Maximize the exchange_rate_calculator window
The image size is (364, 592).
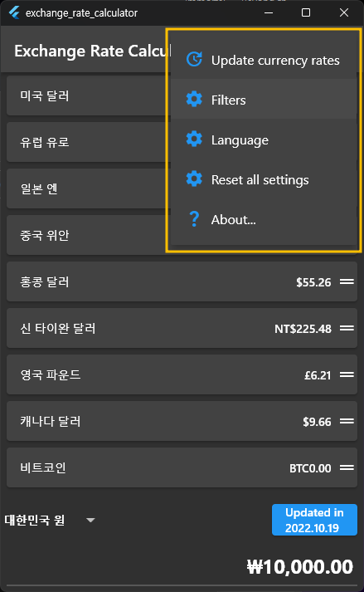(x=306, y=12)
